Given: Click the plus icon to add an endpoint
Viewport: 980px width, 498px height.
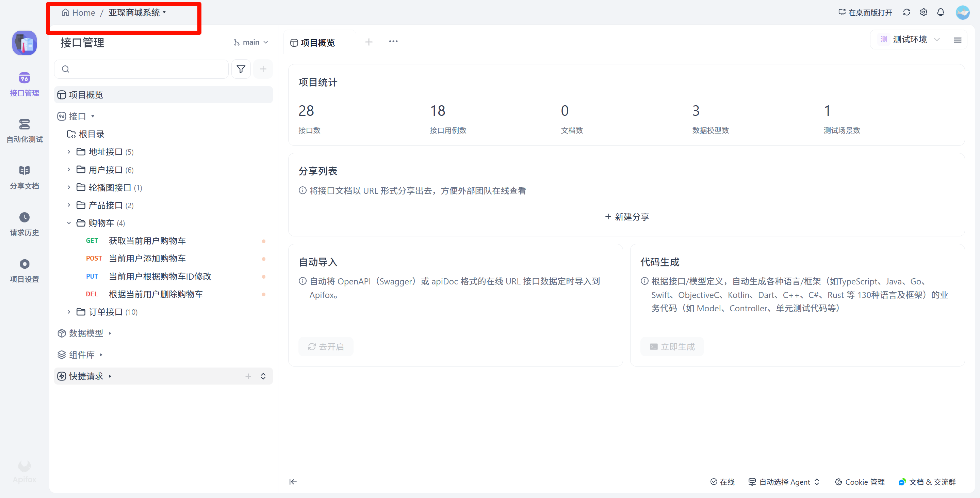Looking at the screenshot, I should point(263,69).
